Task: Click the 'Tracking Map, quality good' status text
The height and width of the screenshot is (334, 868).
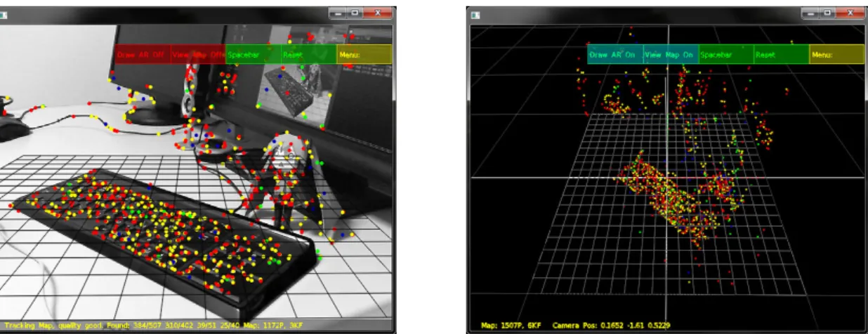Action: click(x=54, y=326)
